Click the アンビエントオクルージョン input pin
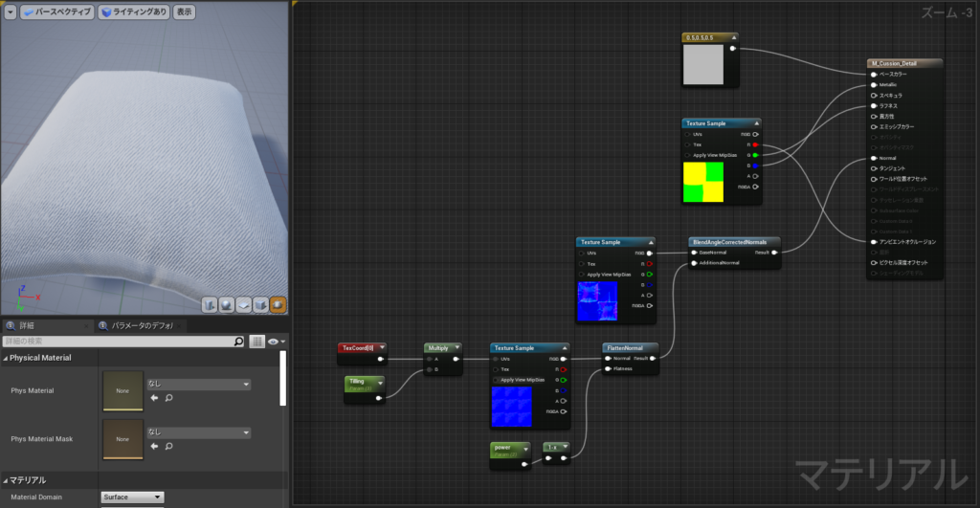Image resolution: width=980 pixels, height=508 pixels. click(x=874, y=242)
